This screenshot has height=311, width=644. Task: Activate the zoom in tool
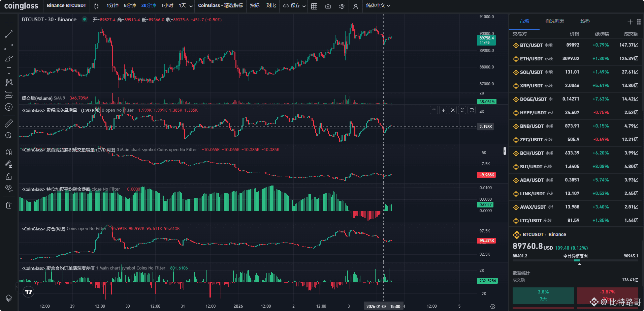click(9, 136)
